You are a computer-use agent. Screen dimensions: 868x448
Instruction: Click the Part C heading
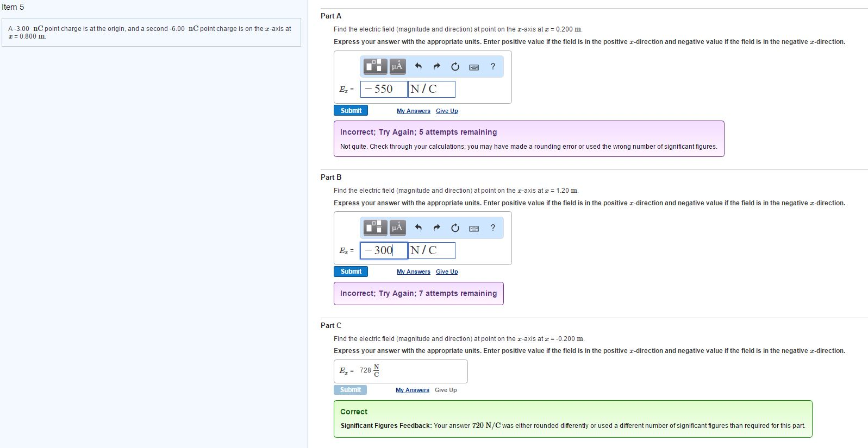click(x=331, y=325)
